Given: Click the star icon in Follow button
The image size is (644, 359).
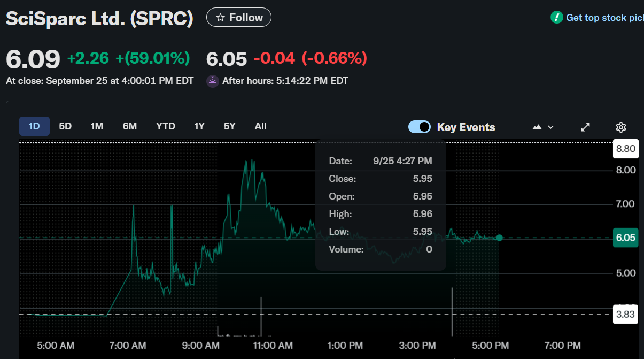Looking at the screenshot, I should pyautogui.click(x=220, y=18).
